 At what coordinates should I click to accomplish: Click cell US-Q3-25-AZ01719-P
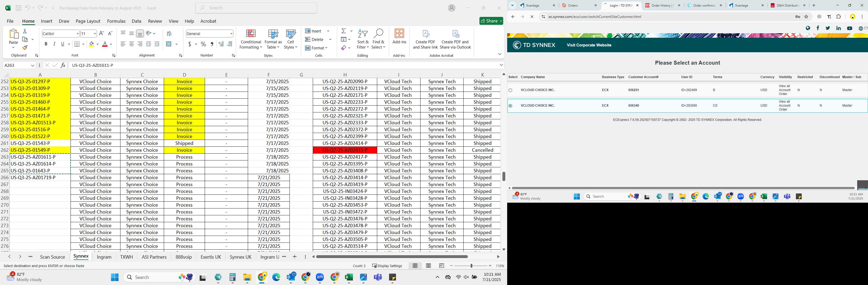coord(40,177)
